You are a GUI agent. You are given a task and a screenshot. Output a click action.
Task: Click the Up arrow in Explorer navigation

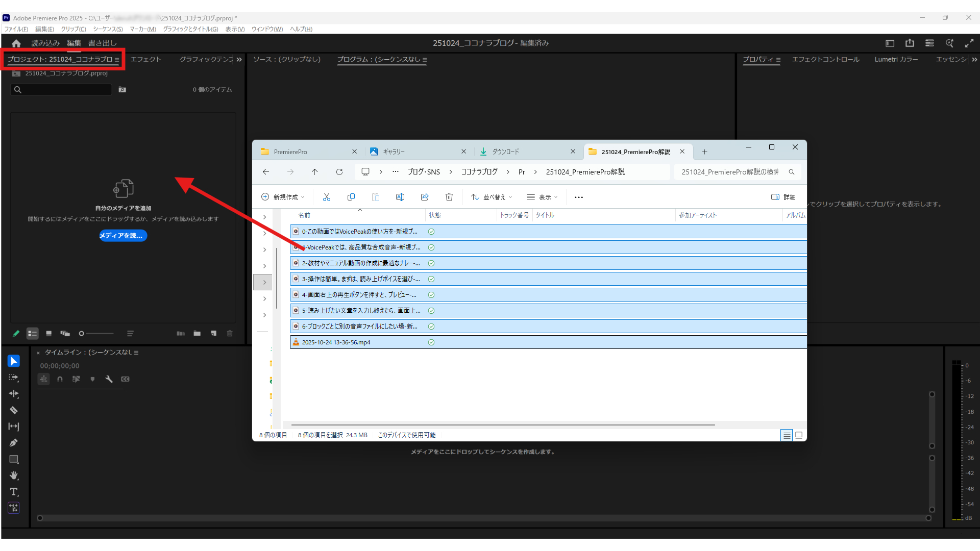(x=315, y=172)
